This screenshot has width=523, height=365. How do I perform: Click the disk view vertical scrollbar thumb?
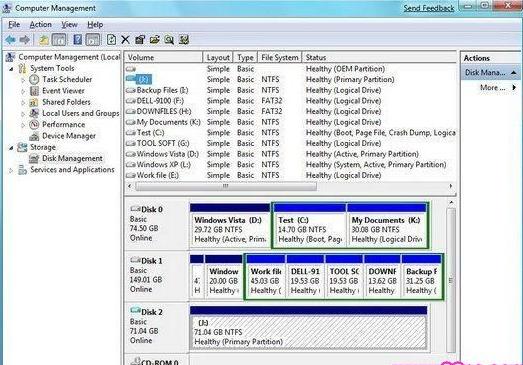(451, 280)
